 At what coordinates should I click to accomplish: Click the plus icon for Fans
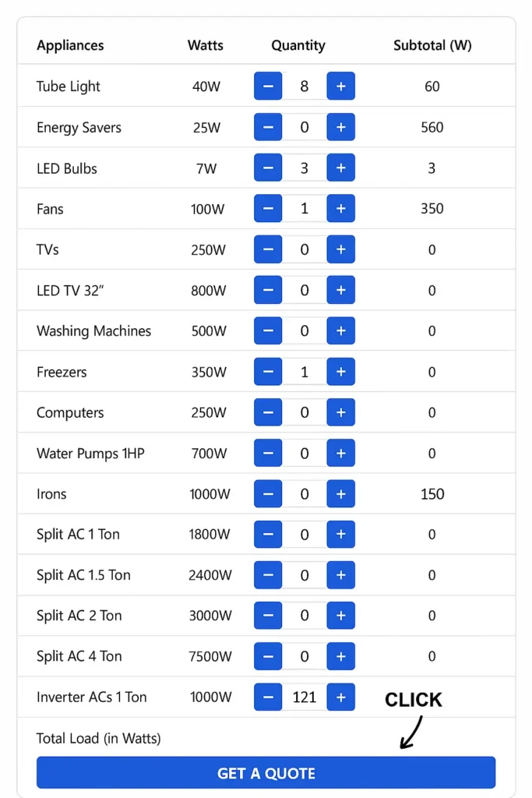pos(340,208)
